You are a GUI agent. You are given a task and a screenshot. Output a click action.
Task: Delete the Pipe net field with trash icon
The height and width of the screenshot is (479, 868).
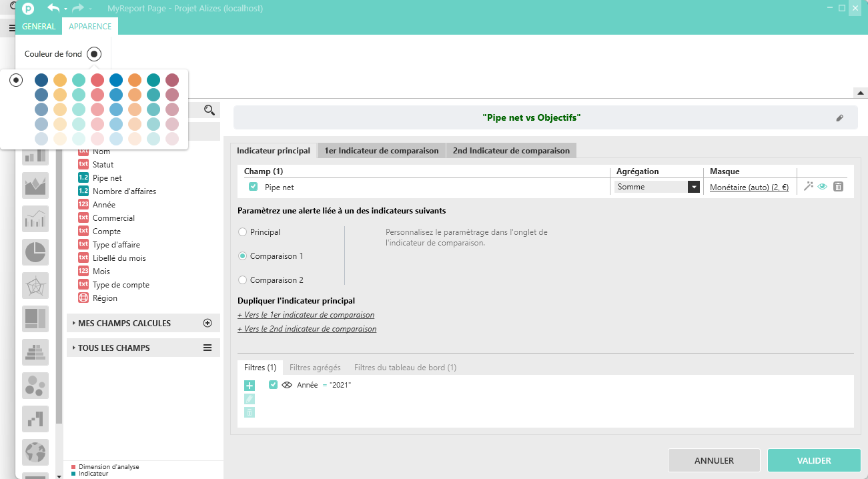pyautogui.click(x=838, y=187)
